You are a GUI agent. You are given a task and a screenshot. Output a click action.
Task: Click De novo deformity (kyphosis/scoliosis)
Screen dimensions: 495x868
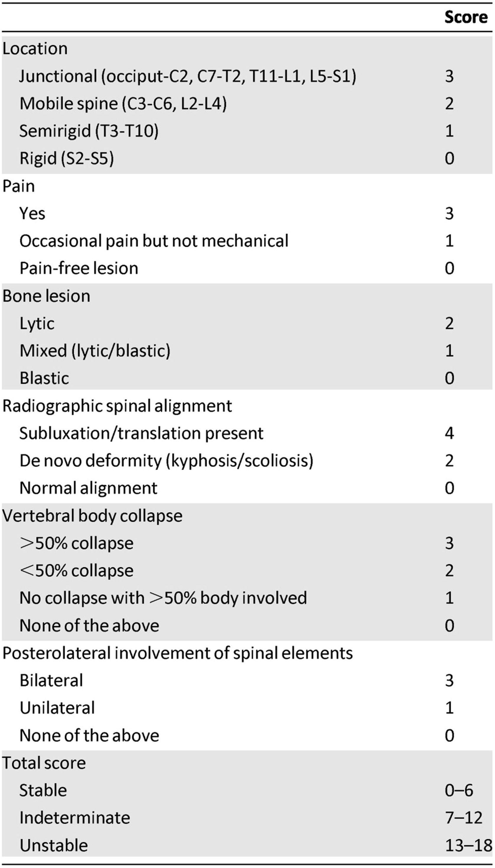[x=166, y=461]
